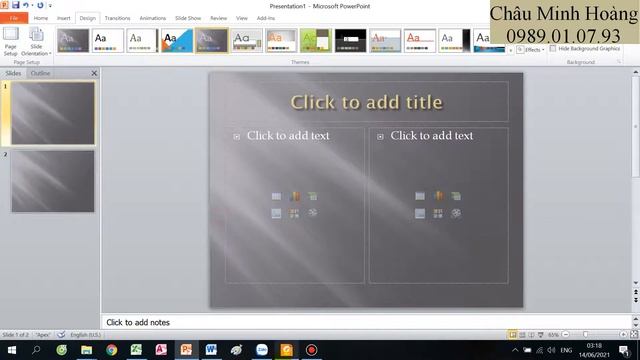Screen dimensions: 640x360
Task: Click Fit slide to window icon
Action: pyautogui.click(x=634, y=334)
